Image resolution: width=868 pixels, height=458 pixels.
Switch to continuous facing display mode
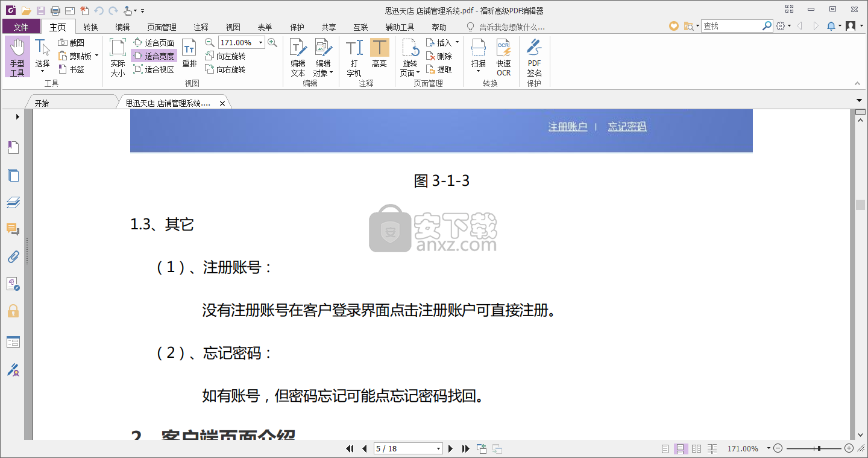click(712, 448)
